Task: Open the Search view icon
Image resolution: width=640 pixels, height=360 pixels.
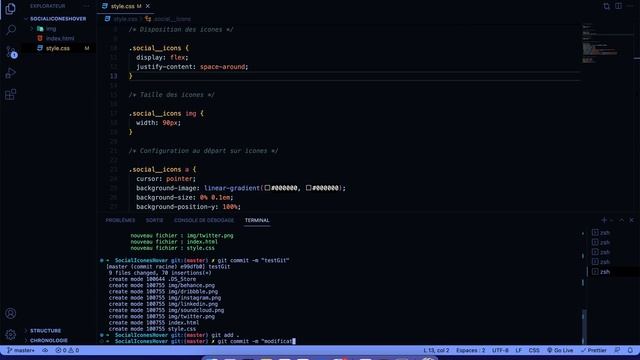Action: point(11,30)
